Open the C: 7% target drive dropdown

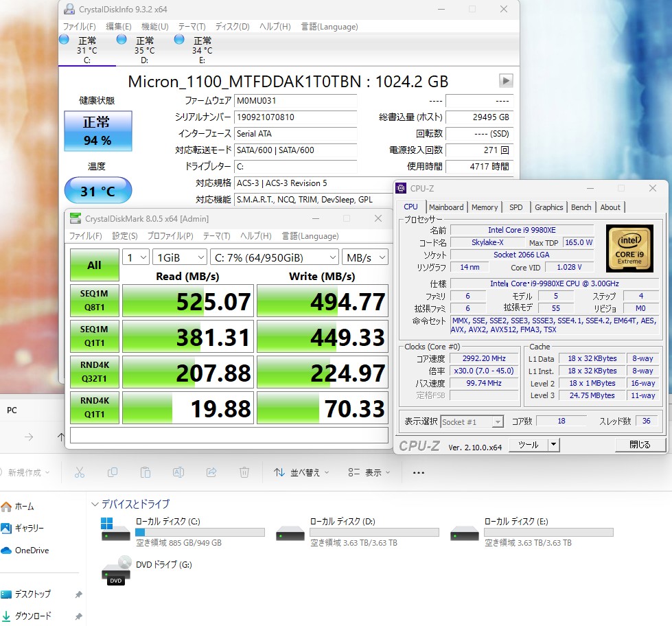pyautogui.click(x=275, y=257)
